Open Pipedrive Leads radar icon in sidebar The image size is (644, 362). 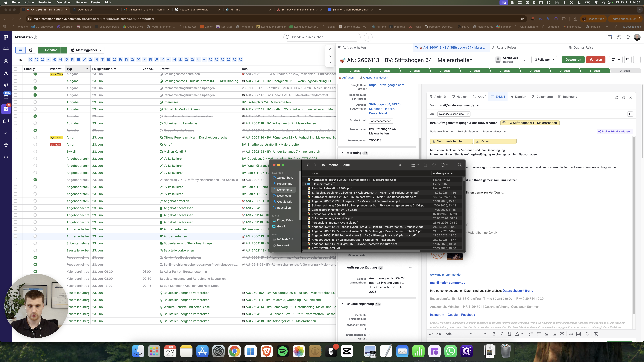pyautogui.click(x=6, y=49)
